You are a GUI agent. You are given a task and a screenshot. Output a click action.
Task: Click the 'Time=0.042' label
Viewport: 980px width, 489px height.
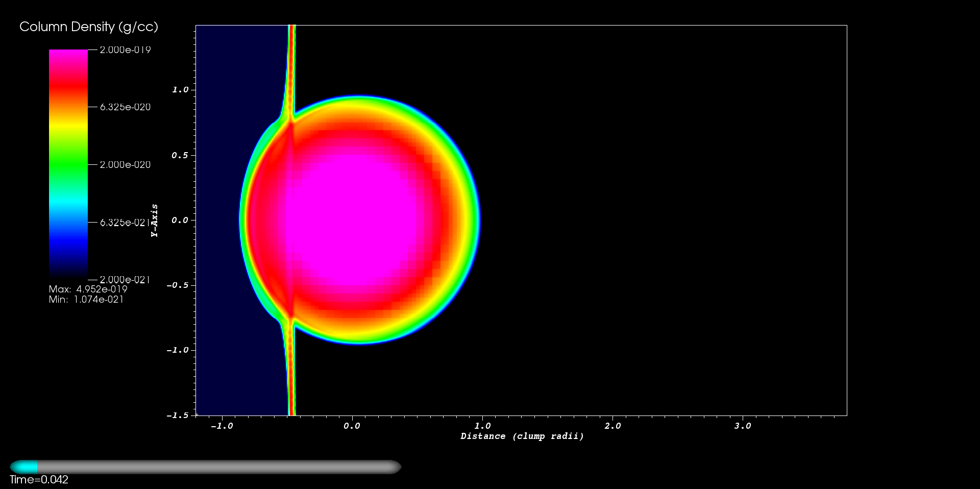pos(39,480)
